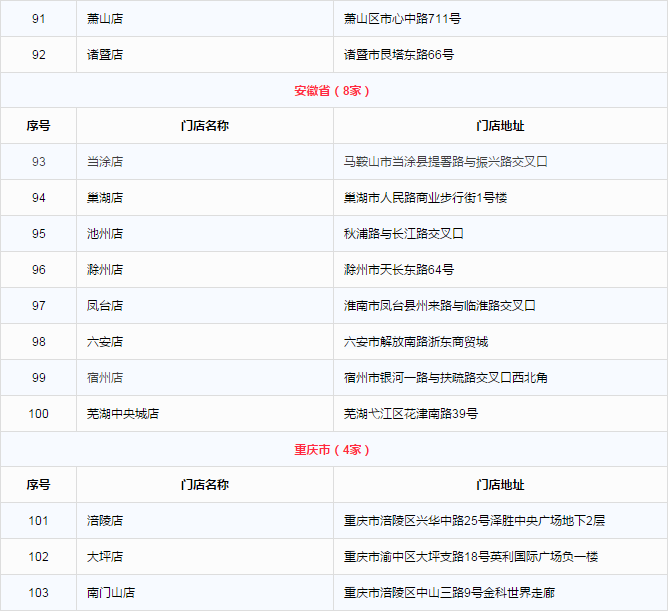669x611 pixels.
Task: Click the address 萧山区市心中路711号
Action: click(x=402, y=19)
